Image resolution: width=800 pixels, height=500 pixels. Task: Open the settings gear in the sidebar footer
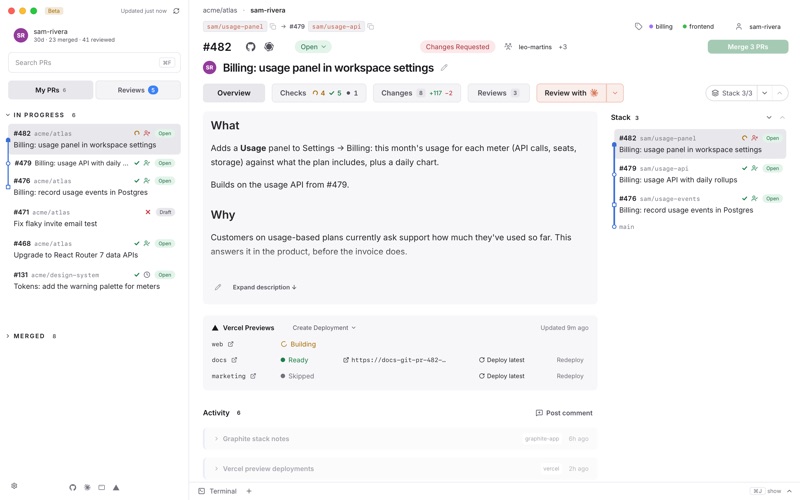pos(14,486)
